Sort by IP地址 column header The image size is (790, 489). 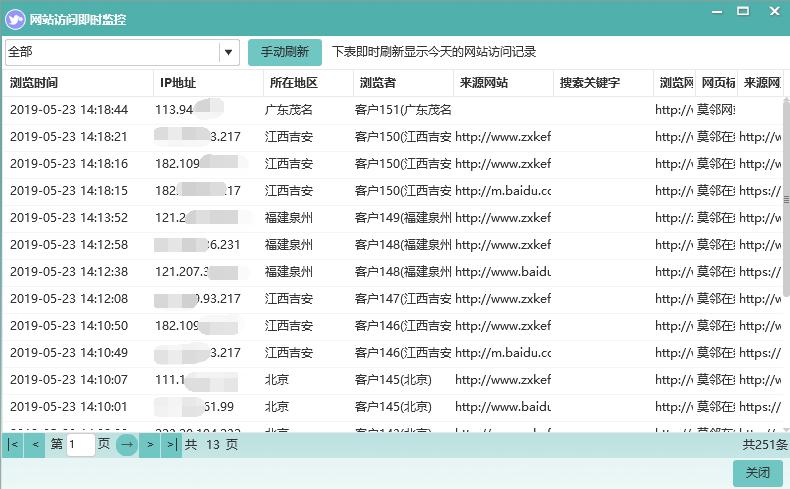[208, 83]
